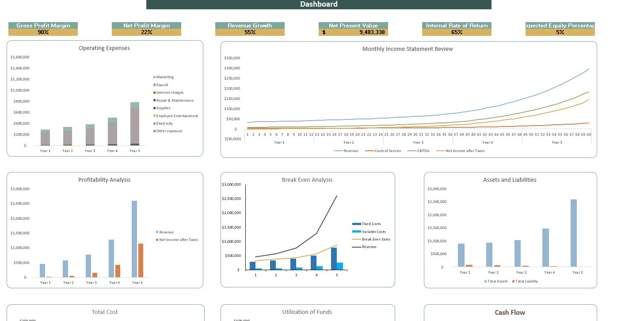Select the Internal Rate of Return card

click(x=457, y=29)
